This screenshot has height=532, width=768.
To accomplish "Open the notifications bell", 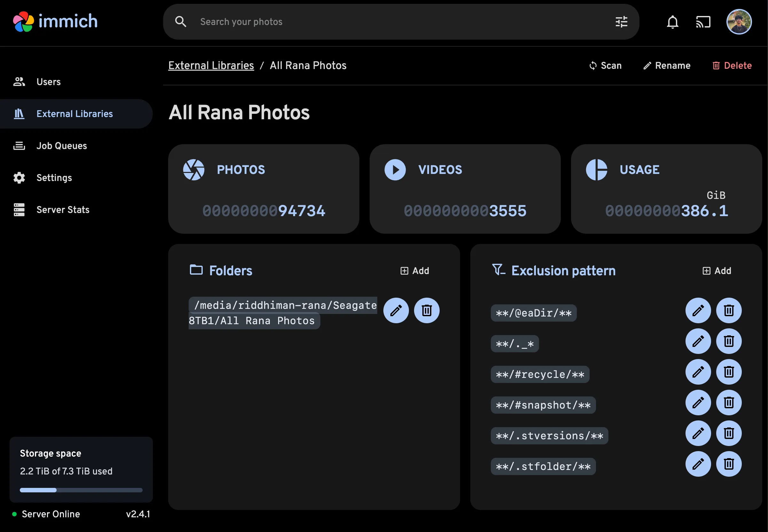I will point(672,22).
